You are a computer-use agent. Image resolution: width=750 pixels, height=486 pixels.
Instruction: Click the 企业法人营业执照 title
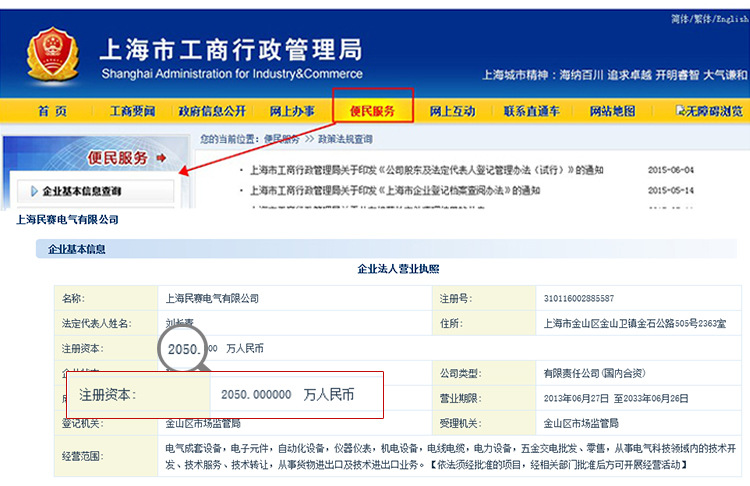pos(398,269)
